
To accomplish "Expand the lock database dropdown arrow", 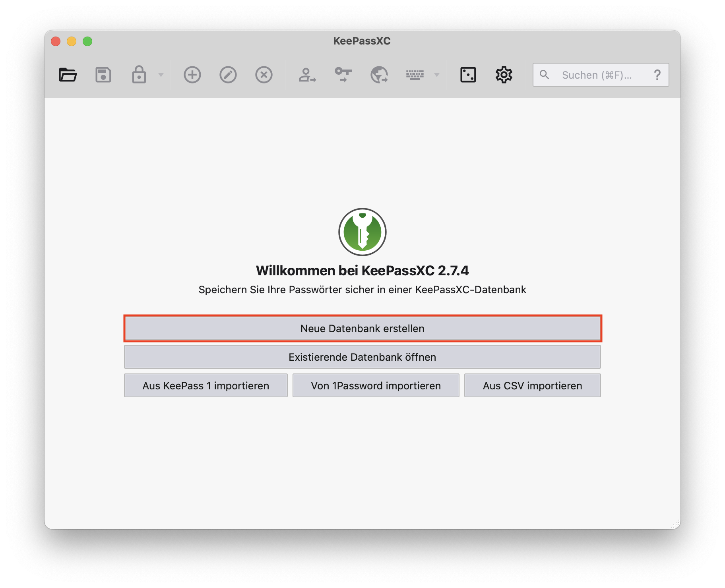I will (161, 75).
